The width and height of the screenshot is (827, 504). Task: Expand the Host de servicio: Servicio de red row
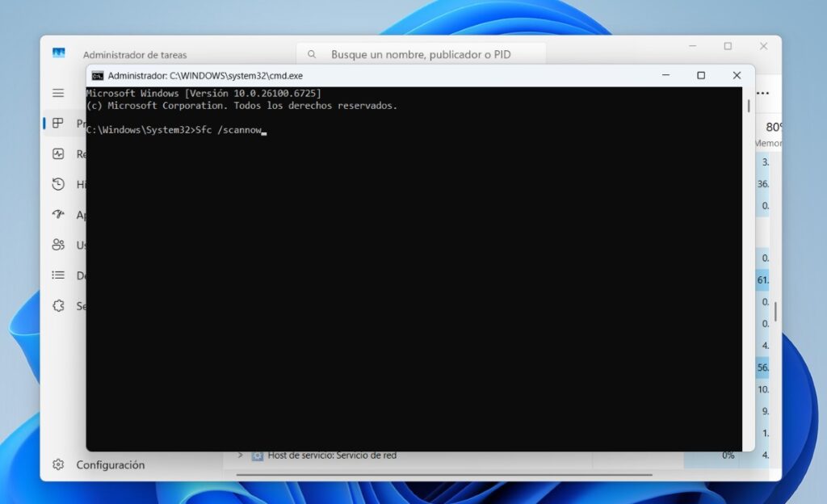(238, 455)
